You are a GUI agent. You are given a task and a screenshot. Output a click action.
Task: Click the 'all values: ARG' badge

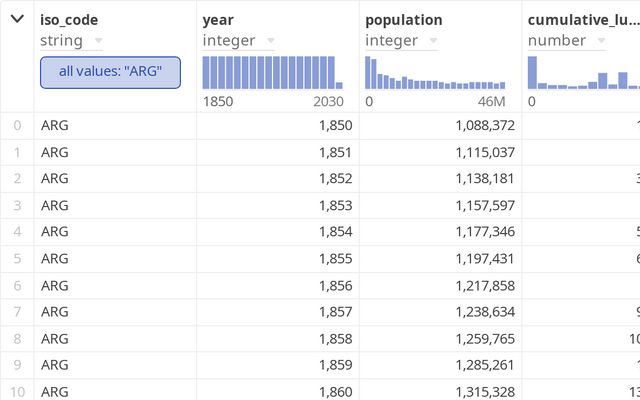[110, 72]
